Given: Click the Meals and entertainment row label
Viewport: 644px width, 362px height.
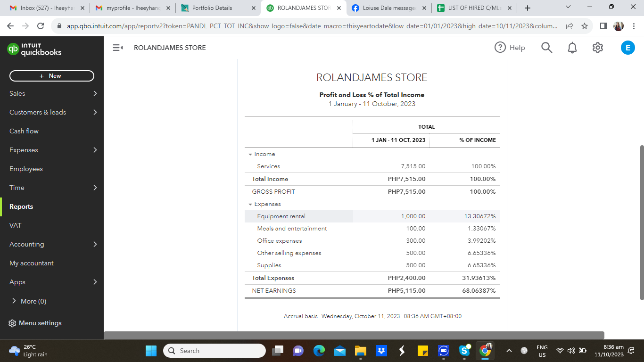Looking at the screenshot, I should coord(292,229).
